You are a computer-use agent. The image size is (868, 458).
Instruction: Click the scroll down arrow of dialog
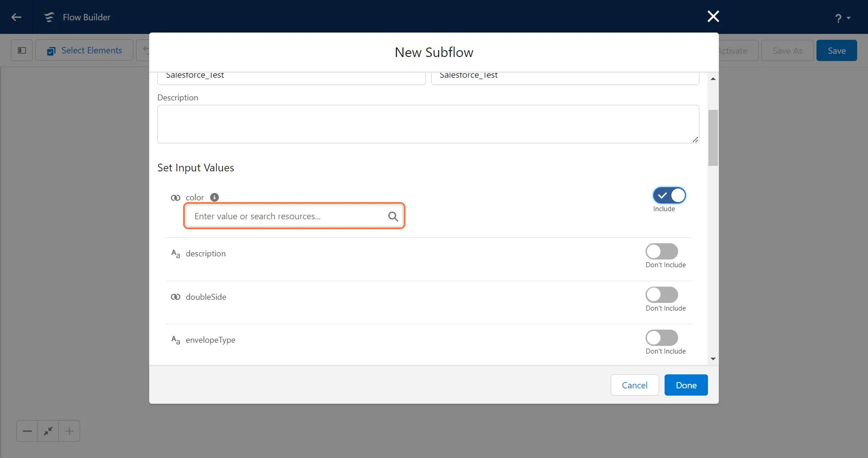click(713, 359)
